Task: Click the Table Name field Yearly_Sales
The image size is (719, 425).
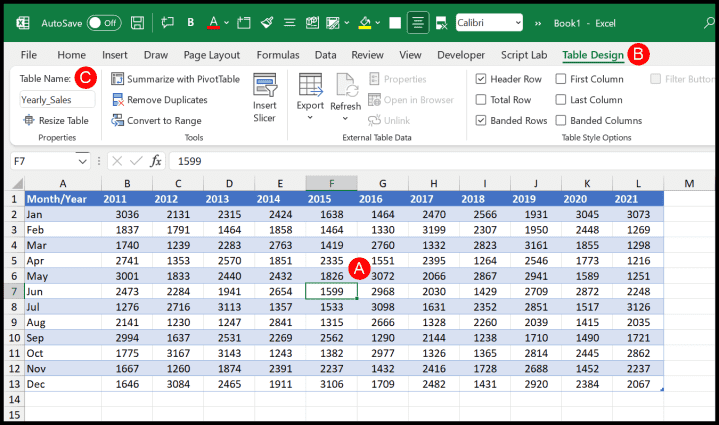Action: pyautogui.click(x=57, y=100)
